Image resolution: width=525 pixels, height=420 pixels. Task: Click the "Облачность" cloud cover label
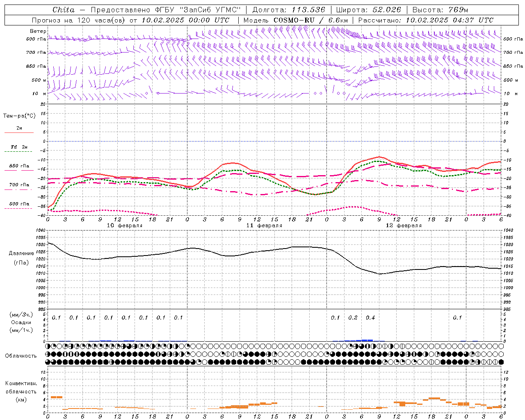pos(21,356)
